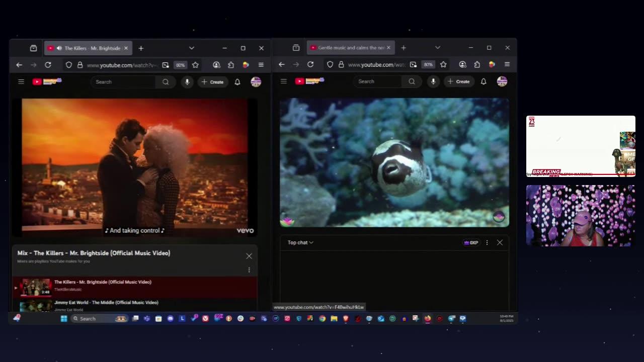Select Jimmy Eat World - The Middle playlist item
Screen dimensions: 644x362
[135, 305]
